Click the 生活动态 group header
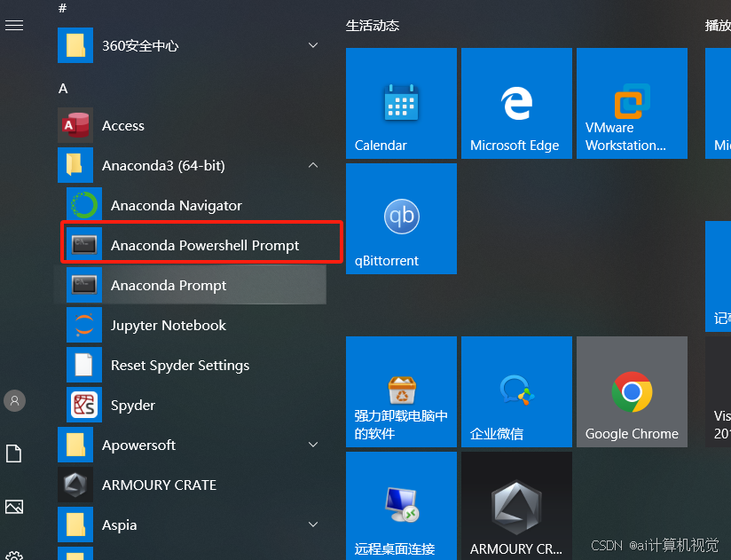731x560 pixels. (x=373, y=25)
